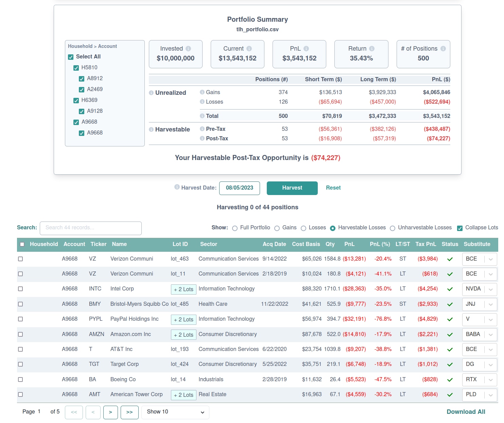Uncheck account A9128
This screenshot has width=504, height=423.
pos(82,111)
